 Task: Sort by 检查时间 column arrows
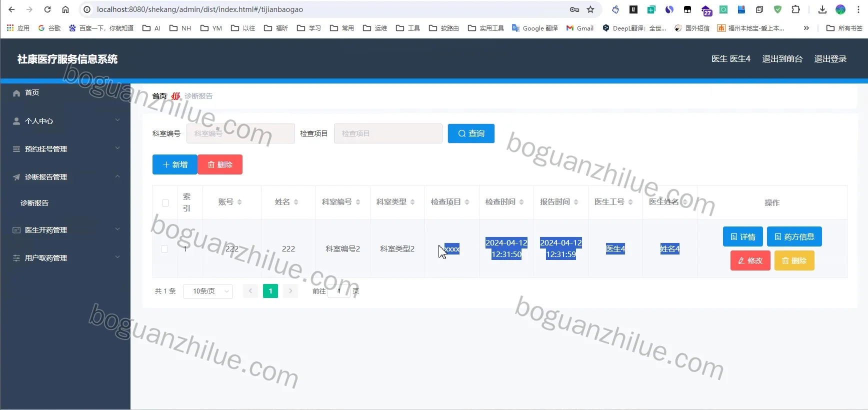click(x=521, y=202)
